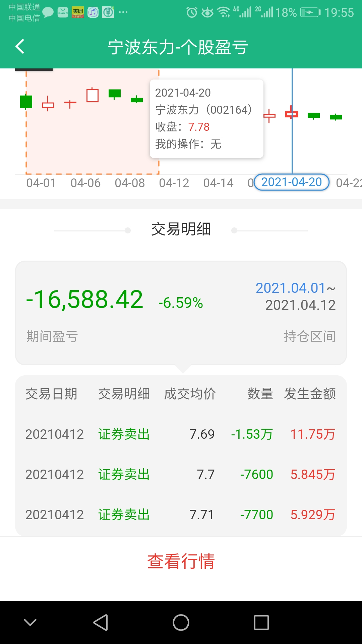Tap the 04-06 axis date label
The height and width of the screenshot is (644, 362).
pyautogui.click(x=85, y=183)
